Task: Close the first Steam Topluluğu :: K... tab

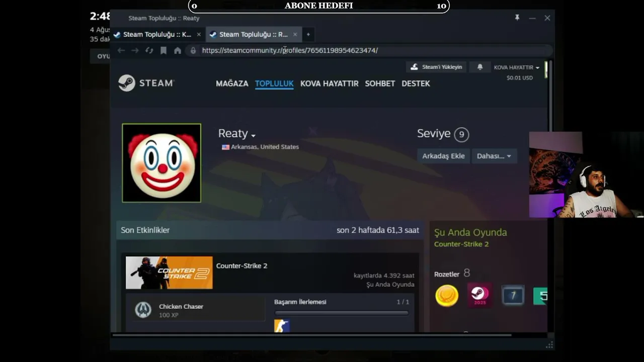Action: coord(199,34)
